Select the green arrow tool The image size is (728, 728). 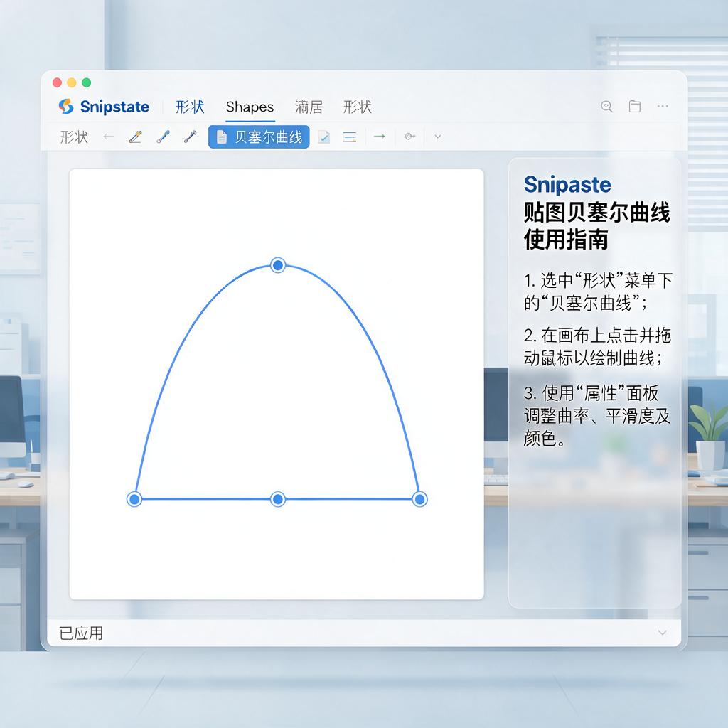point(380,136)
